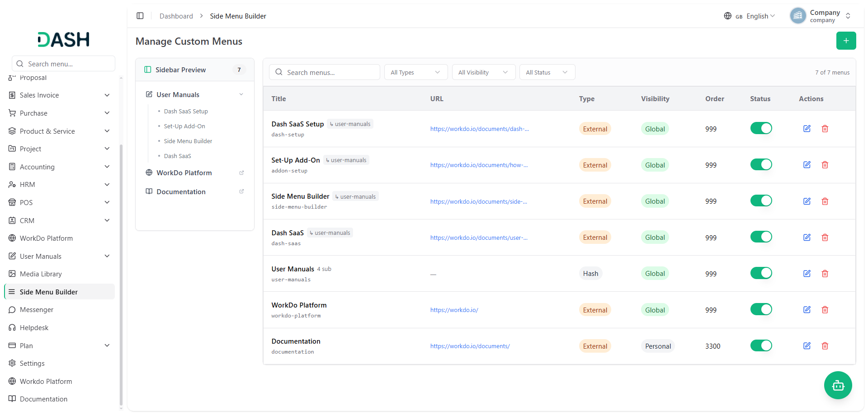Disable the Dash SaaS Setup status toggle
The width and height of the screenshot is (868, 415).
click(761, 128)
